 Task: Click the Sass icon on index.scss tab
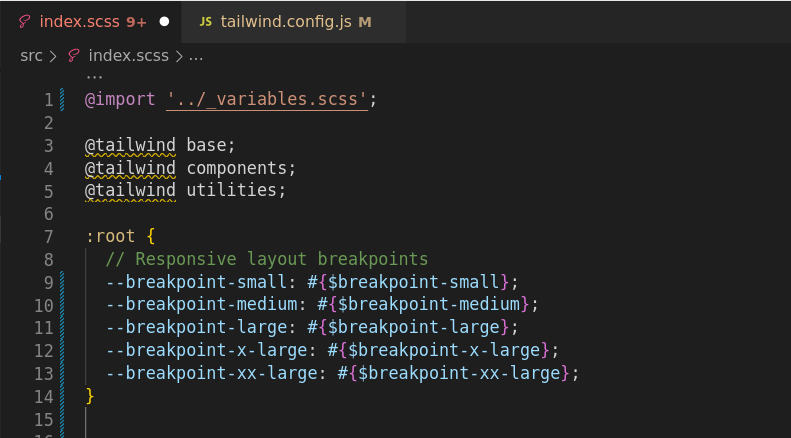pyautogui.click(x=24, y=22)
